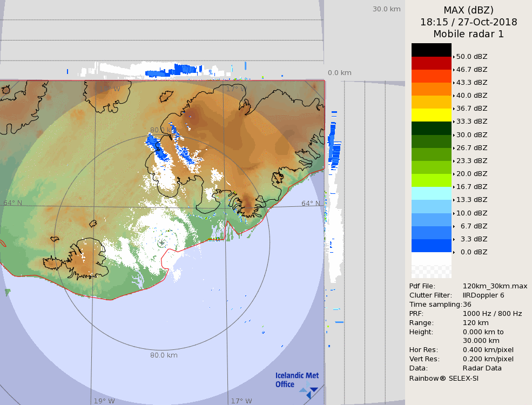Select the blue 0.0 dBZ color swatch

431,246
